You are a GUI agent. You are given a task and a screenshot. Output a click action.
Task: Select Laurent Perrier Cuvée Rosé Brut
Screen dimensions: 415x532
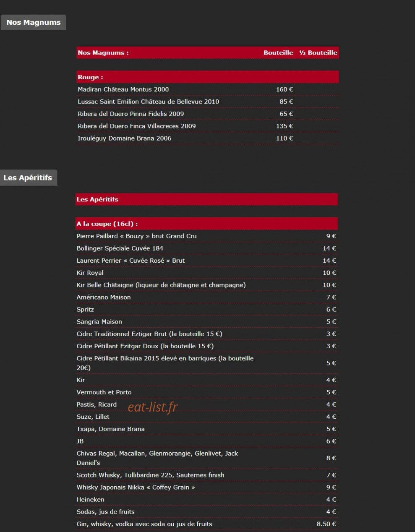[x=131, y=261]
